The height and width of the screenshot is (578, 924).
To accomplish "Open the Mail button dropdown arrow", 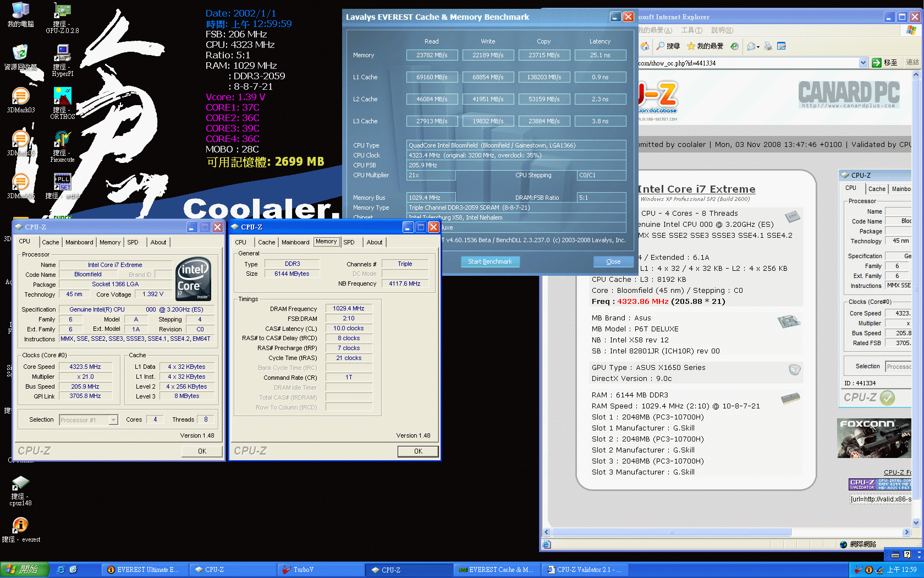I will click(758, 47).
